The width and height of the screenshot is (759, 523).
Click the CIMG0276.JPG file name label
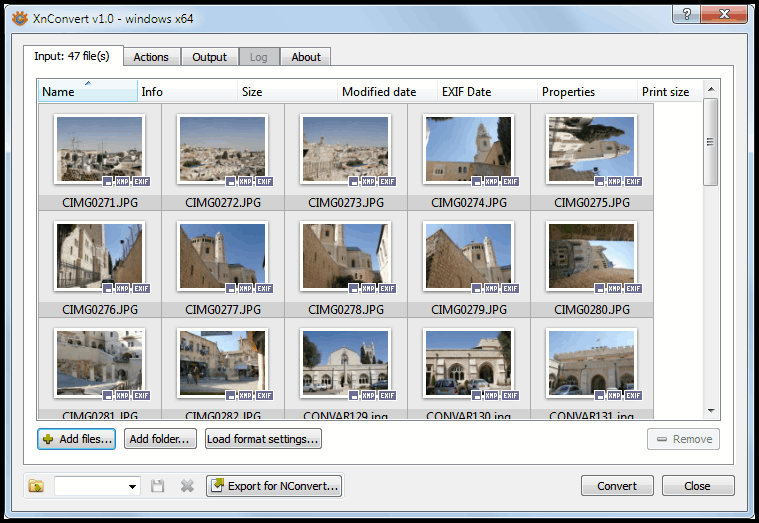point(100,309)
